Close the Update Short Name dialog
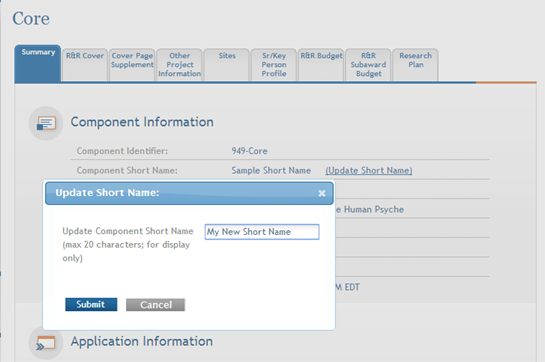Screen dimensions: 545x362 (x=322, y=193)
